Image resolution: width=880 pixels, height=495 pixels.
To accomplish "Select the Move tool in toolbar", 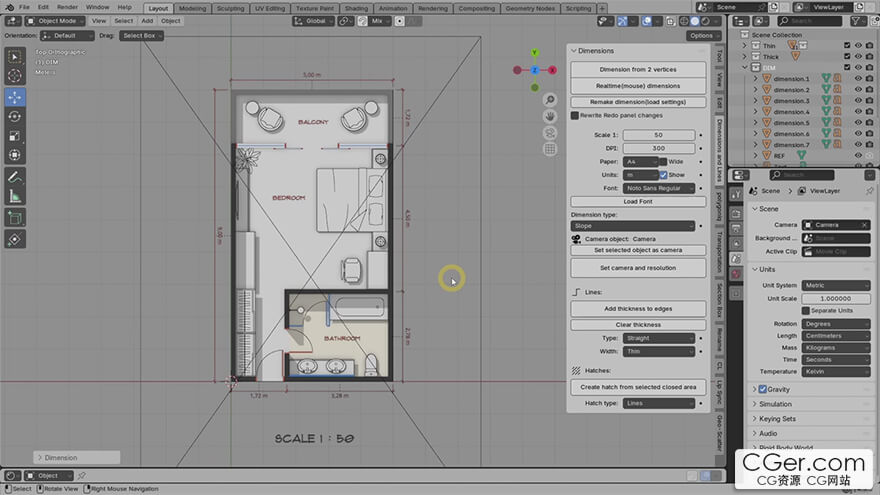I will [15, 96].
